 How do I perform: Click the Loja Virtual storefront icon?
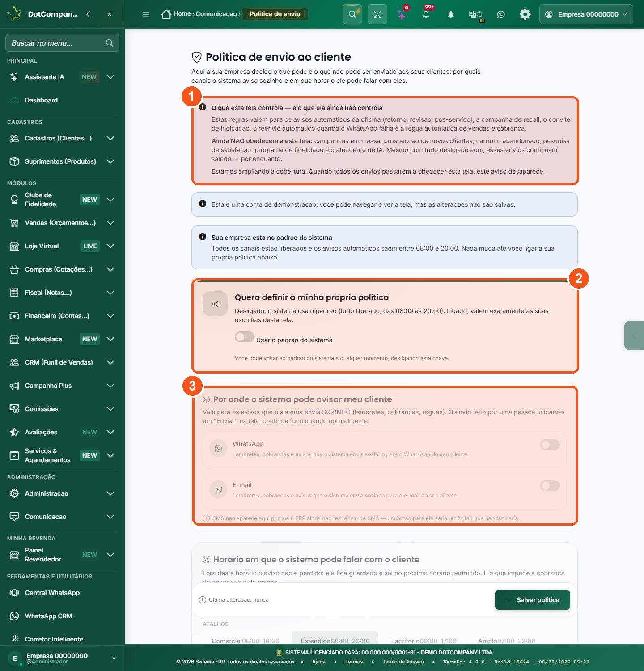pos(14,246)
